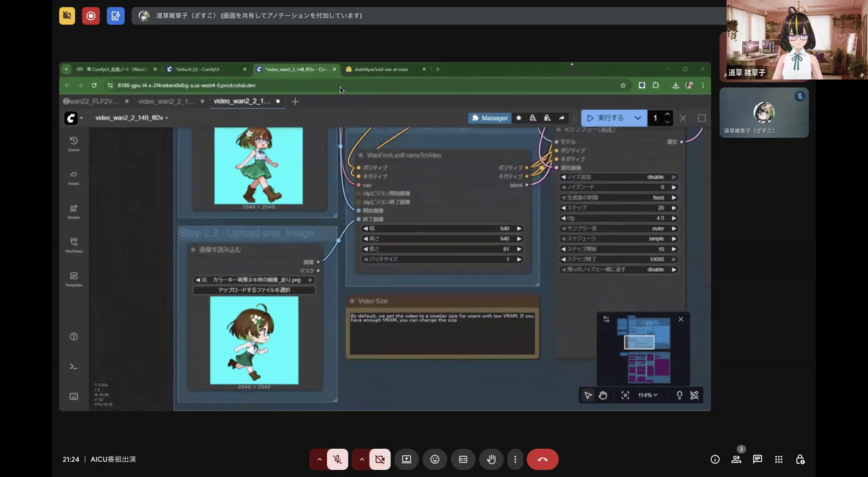Image resolution: width=868 pixels, height=477 pixels.
Task: Click the share arrow icon in ComfyUI toolbar
Action: 561,118
